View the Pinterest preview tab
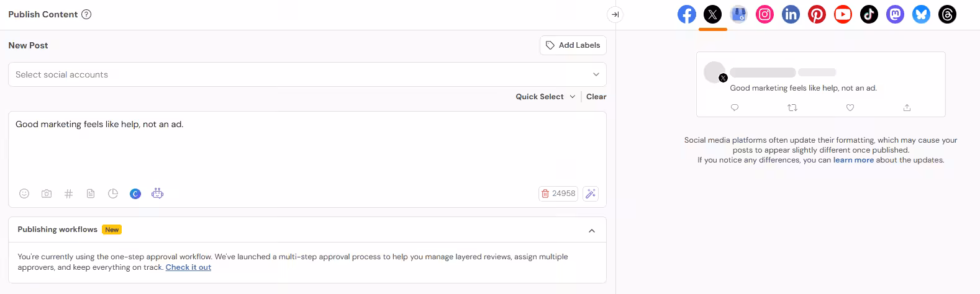This screenshot has height=294, width=980. (x=817, y=14)
